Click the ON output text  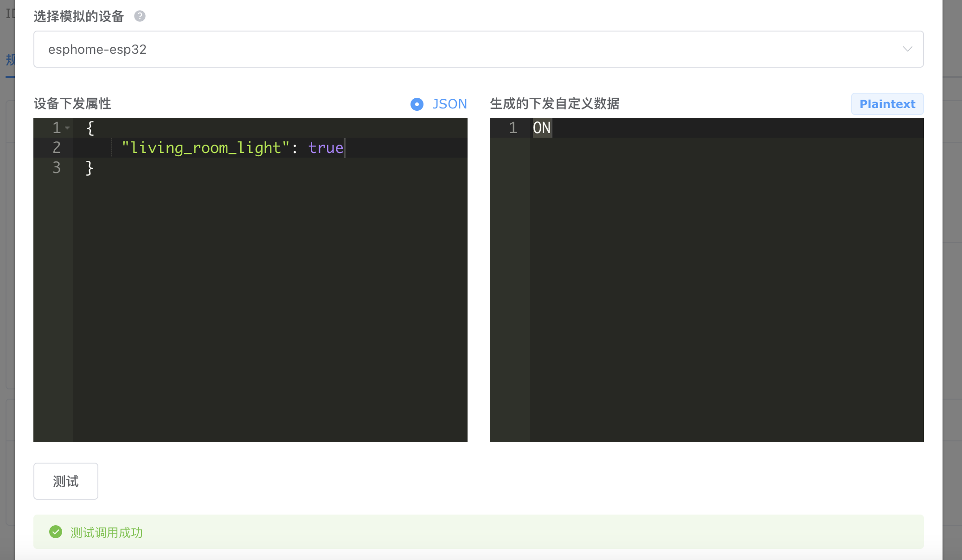tap(542, 128)
